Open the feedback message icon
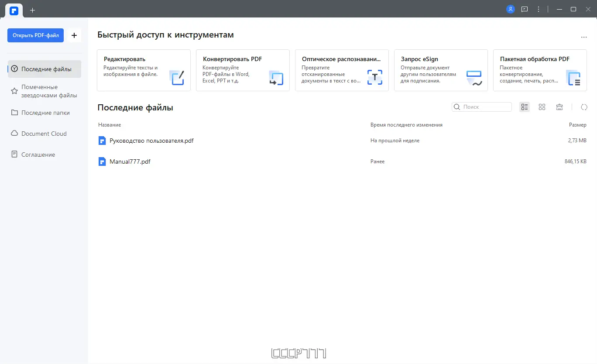Viewport: 597px width, 364px height. pos(525,9)
